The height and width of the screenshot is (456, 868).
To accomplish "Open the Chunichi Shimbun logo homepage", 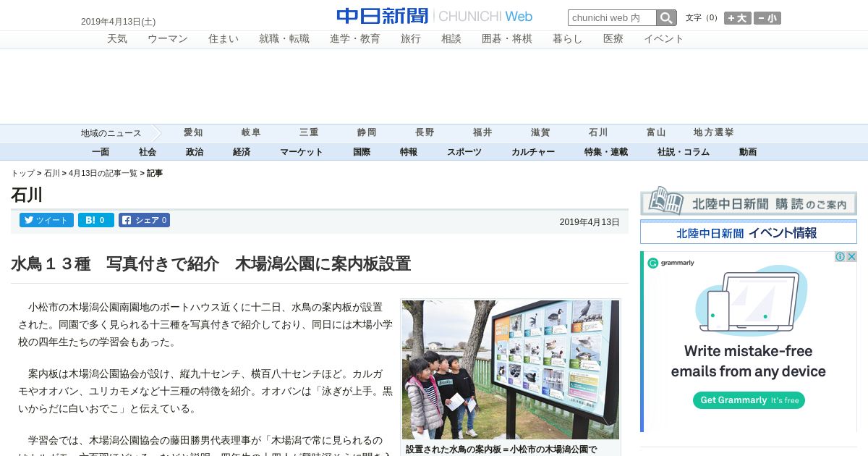I will pyautogui.click(x=434, y=16).
